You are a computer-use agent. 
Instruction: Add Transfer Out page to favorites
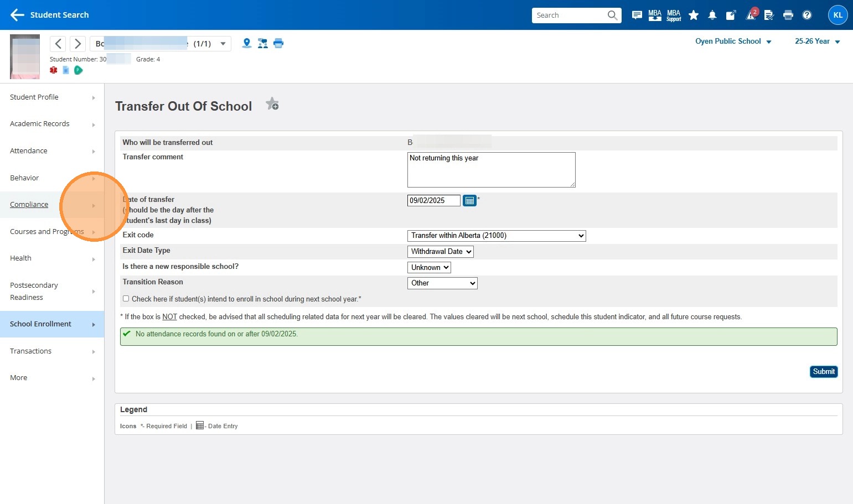tap(272, 104)
